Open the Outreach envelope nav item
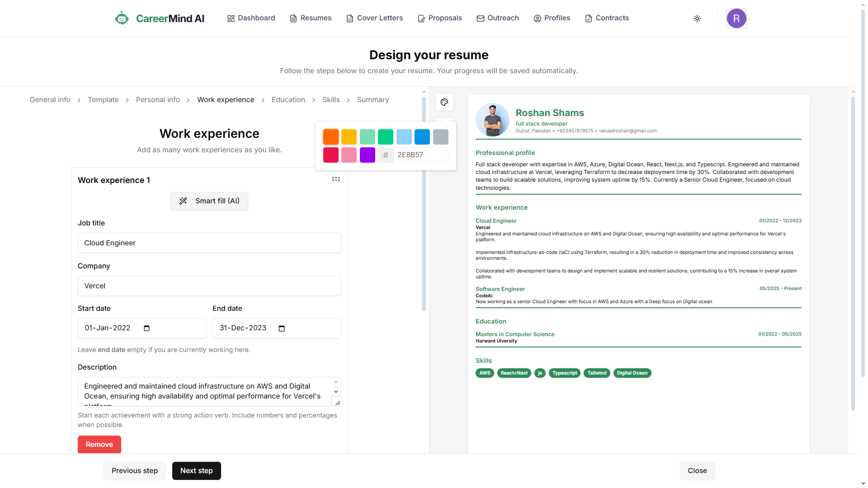 [x=497, y=18]
